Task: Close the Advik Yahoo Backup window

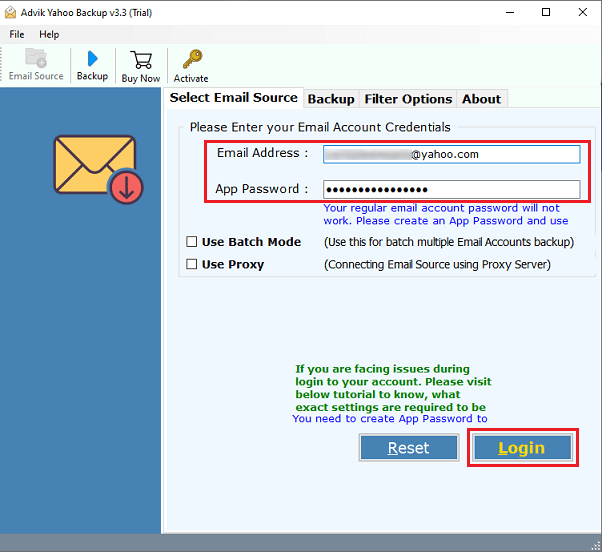Action: click(582, 13)
